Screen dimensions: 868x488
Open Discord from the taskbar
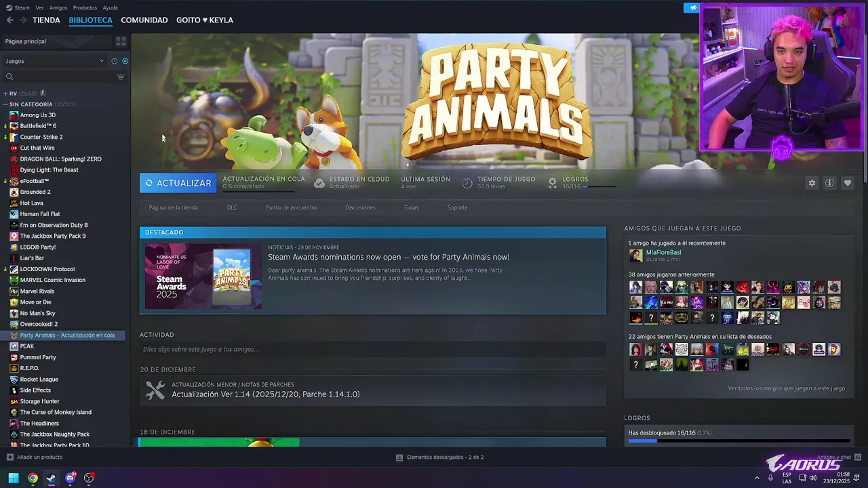tap(70, 478)
